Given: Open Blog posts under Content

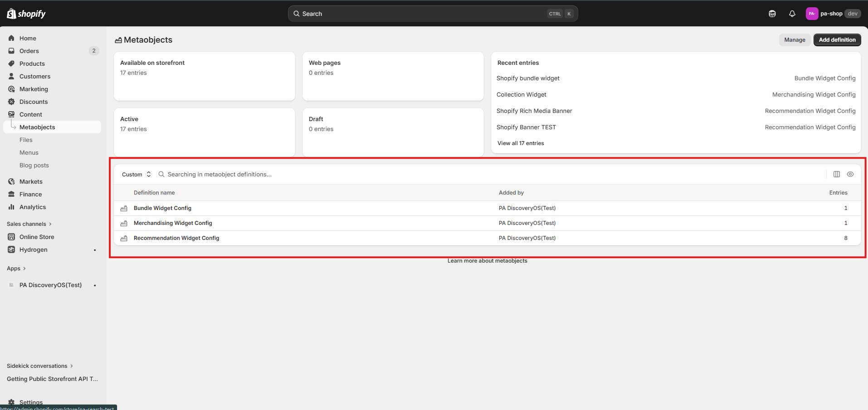Looking at the screenshot, I should click(x=34, y=165).
